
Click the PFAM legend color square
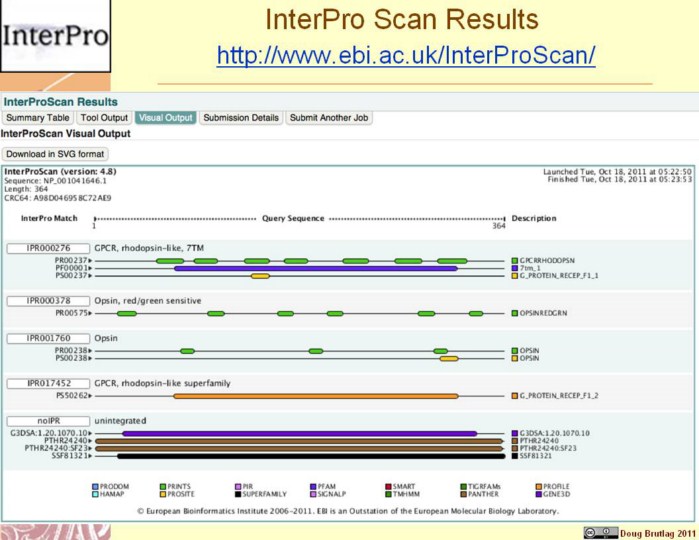coord(313,485)
